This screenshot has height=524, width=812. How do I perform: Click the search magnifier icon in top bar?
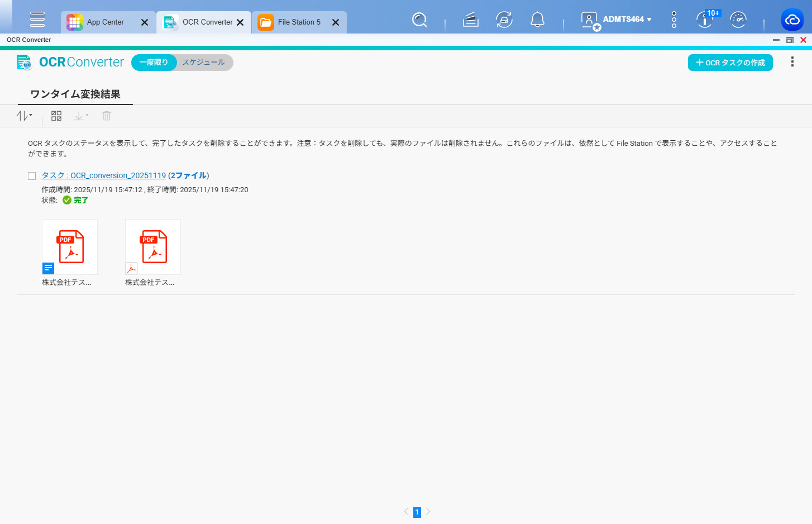419,20
